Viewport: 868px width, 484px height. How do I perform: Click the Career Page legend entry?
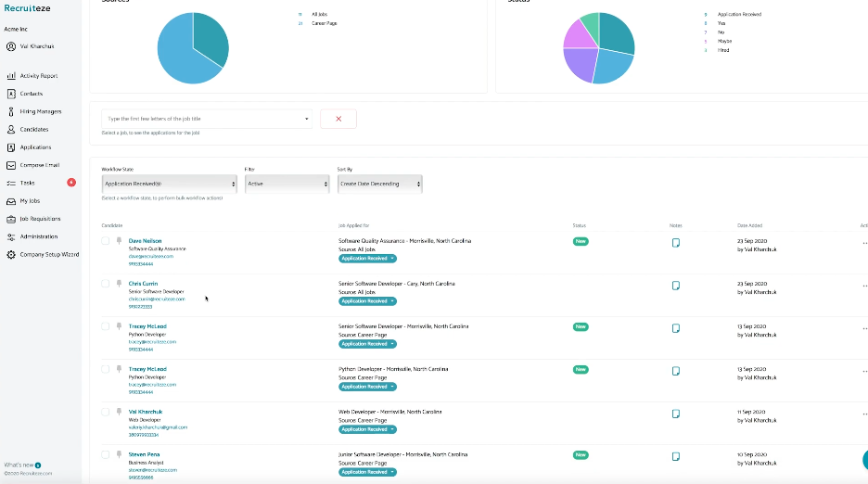[x=325, y=23]
